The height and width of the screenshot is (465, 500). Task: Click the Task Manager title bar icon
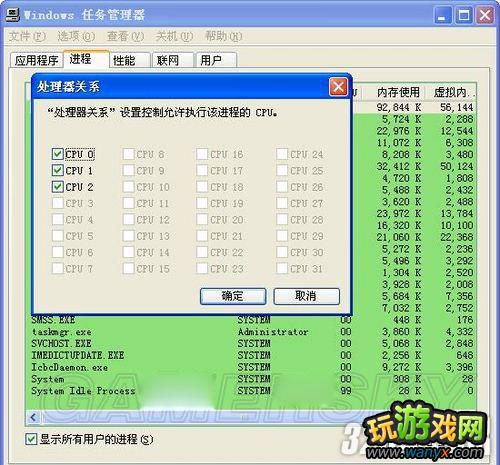[x=12, y=14]
